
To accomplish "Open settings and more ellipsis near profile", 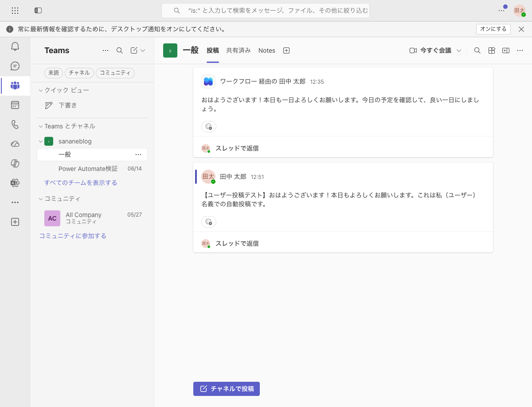I will point(501,10).
